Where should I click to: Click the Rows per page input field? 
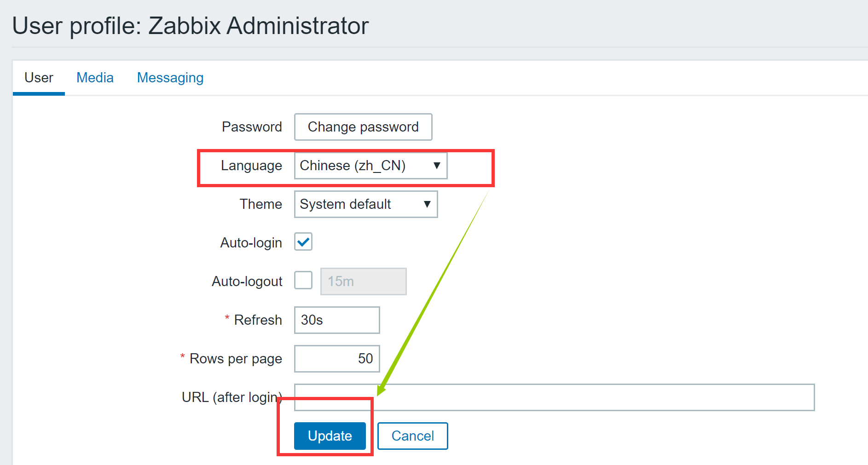point(337,359)
